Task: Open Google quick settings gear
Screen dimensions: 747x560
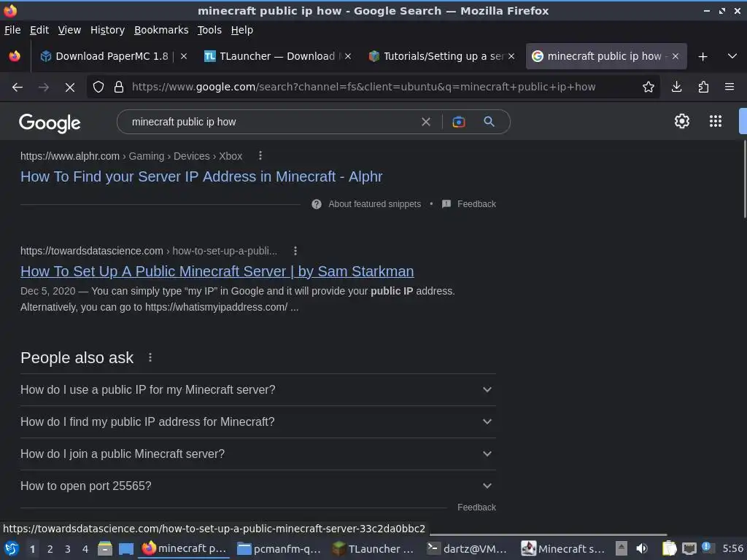Action: point(682,122)
